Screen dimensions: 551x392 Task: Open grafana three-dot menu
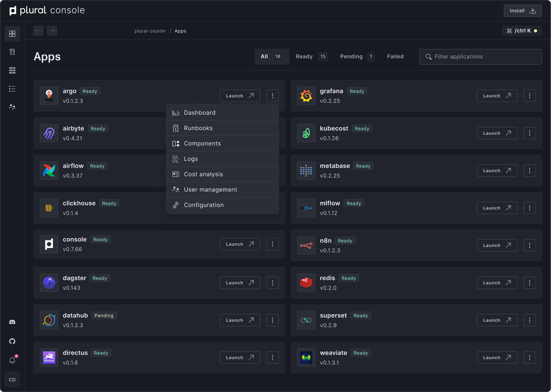[x=529, y=96]
